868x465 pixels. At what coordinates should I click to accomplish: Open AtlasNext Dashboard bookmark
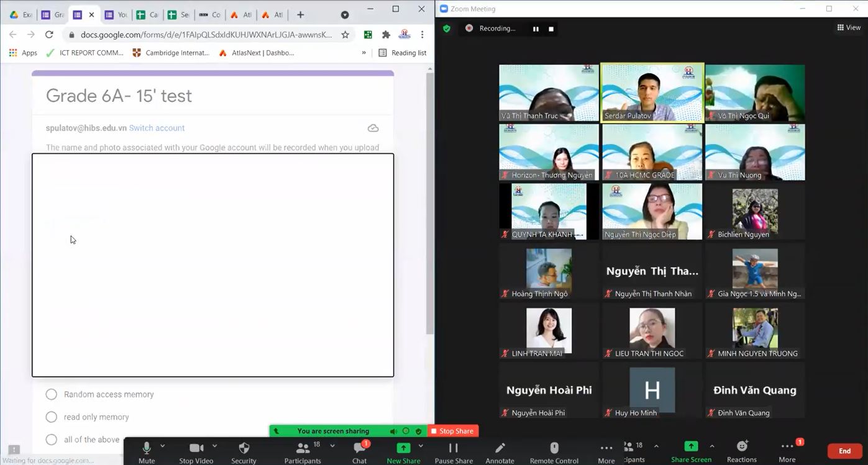click(257, 53)
